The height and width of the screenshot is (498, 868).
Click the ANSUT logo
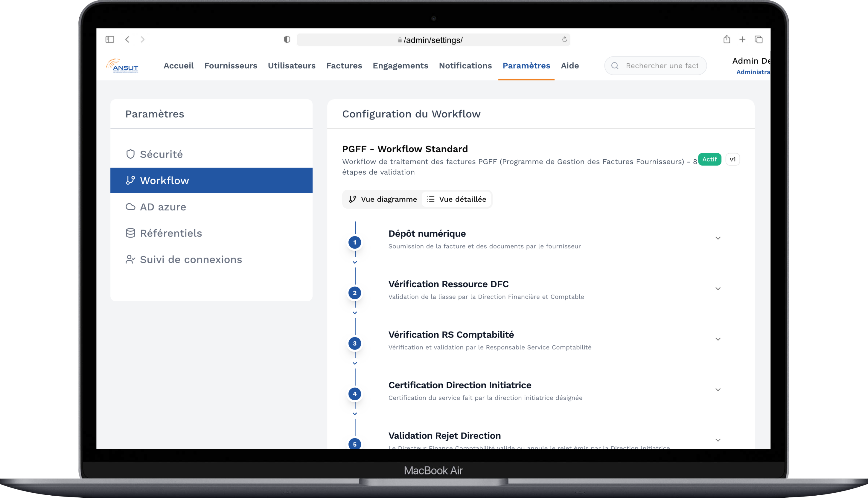point(122,65)
